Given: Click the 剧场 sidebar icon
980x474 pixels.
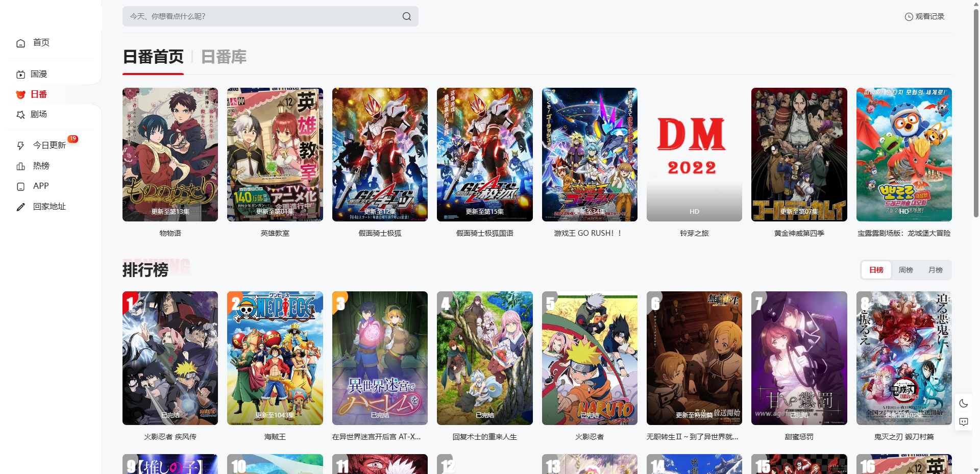Looking at the screenshot, I should point(20,115).
